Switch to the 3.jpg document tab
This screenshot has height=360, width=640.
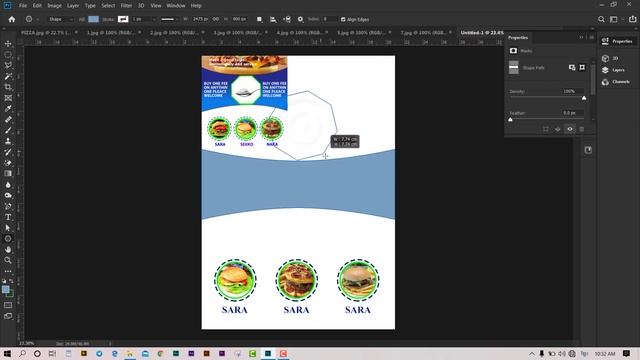pyautogui.click(x=238, y=32)
